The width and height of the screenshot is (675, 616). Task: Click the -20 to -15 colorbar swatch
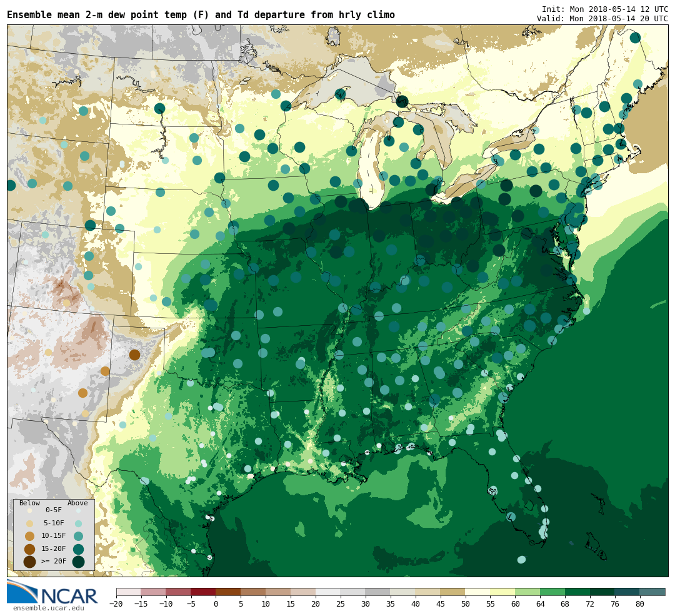pos(129,592)
